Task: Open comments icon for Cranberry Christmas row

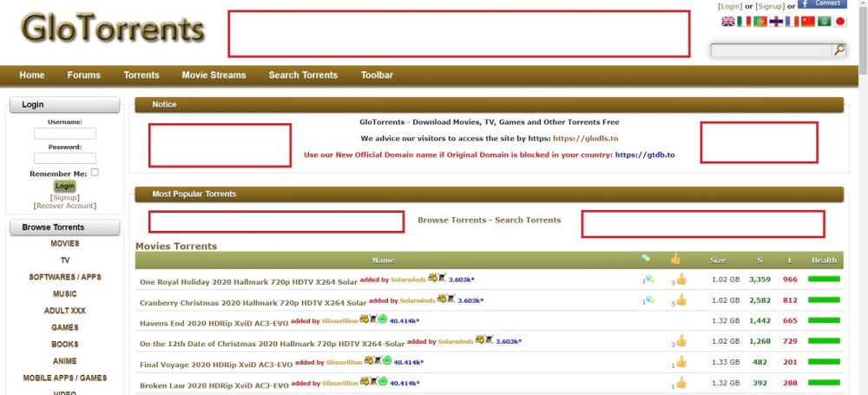Action: (648, 300)
